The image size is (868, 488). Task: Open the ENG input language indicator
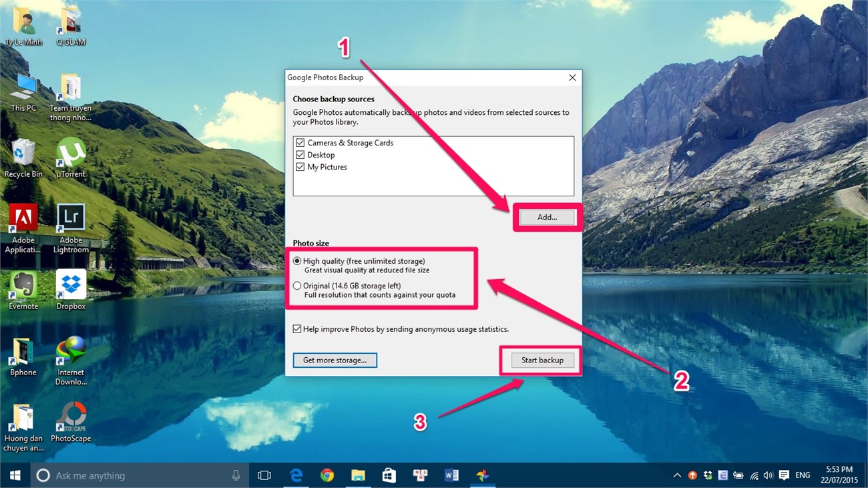pyautogui.click(x=803, y=475)
